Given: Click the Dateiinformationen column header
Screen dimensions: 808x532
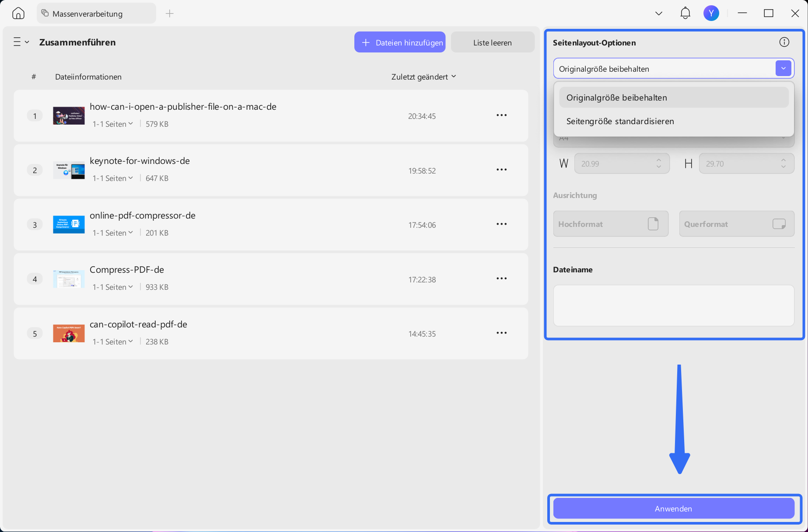Looking at the screenshot, I should (88, 77).
